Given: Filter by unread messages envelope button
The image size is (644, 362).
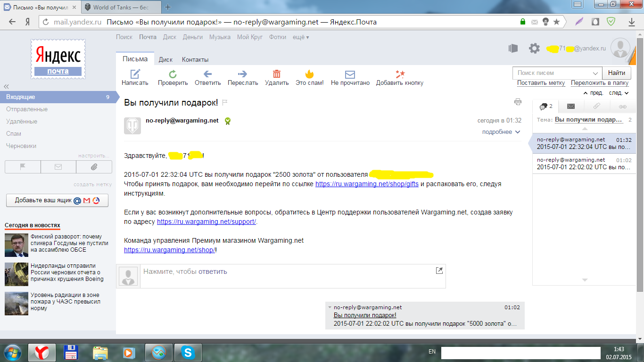Looking at the screenshot, I should click(58, 167).
